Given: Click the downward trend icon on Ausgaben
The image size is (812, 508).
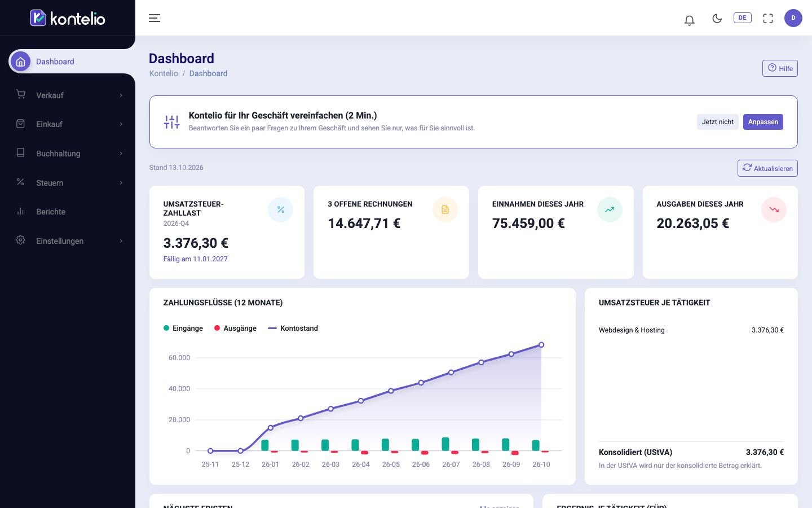Looking at the screenshot, I should click(774, 209).
